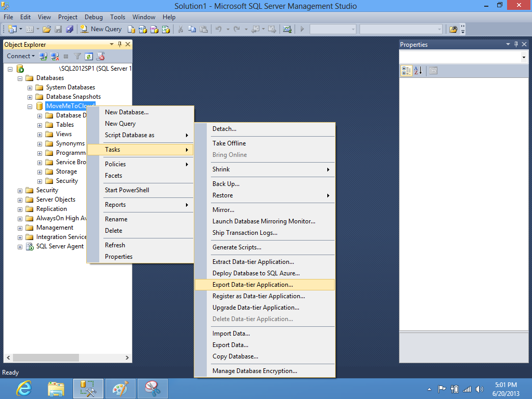Click the New Query toolbar button

click(x=101, y=29)
